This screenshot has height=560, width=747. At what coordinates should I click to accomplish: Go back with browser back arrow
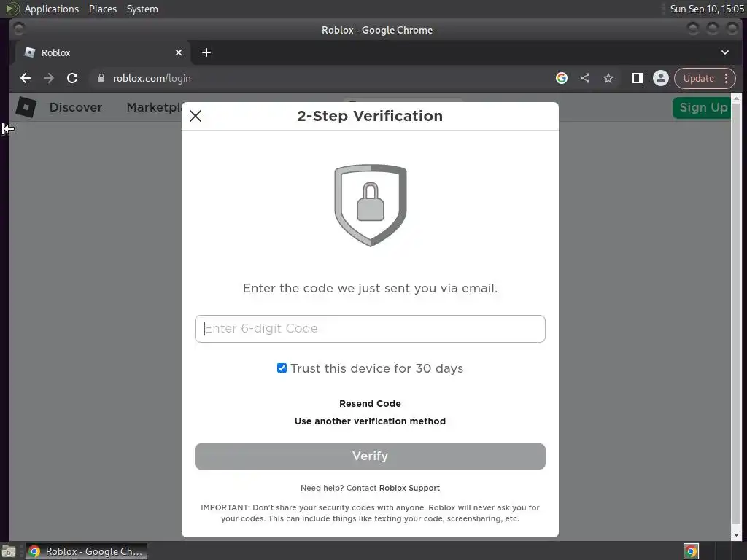pyautogui.click(x=26, y=78)
